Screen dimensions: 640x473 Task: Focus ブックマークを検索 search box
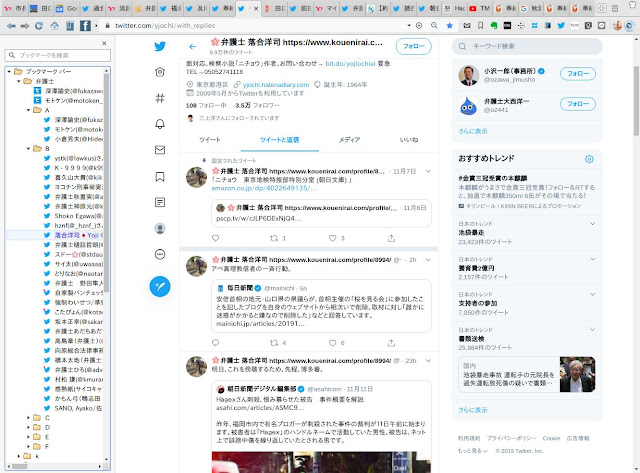pyautogui.click(x=58, y=55)
